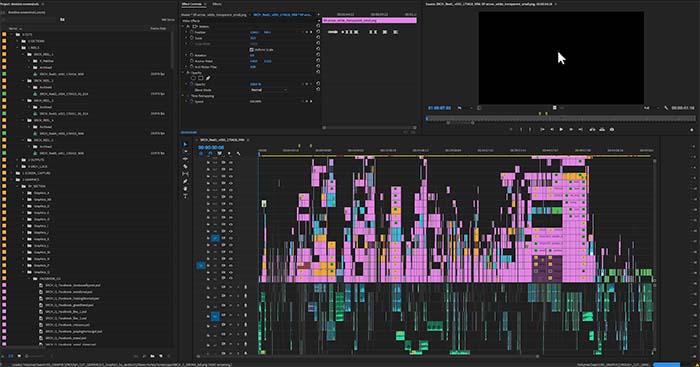Toggle the Scale animation stopwatch
The height and width of the screenshot is (367, 700).
(x=192, y=38)
